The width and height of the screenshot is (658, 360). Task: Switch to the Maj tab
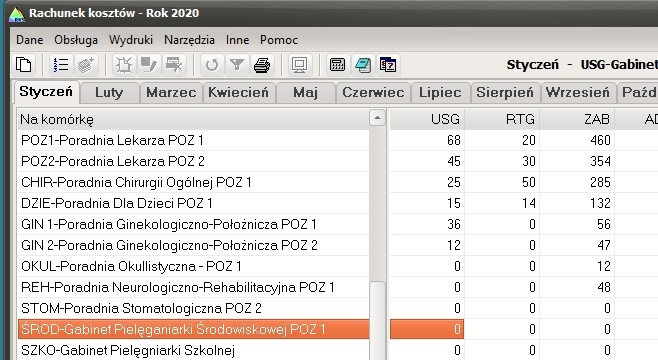[x=306, y=92]
